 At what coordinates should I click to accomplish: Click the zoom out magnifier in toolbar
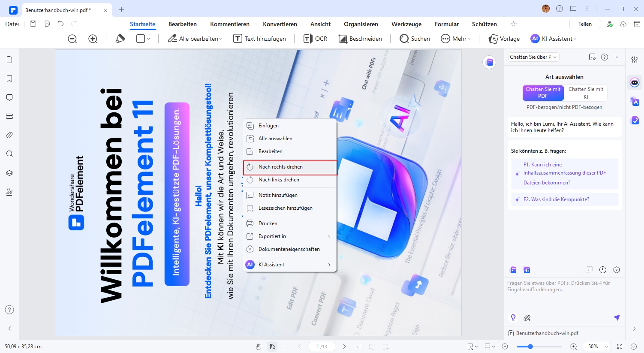tap(72, 39)
